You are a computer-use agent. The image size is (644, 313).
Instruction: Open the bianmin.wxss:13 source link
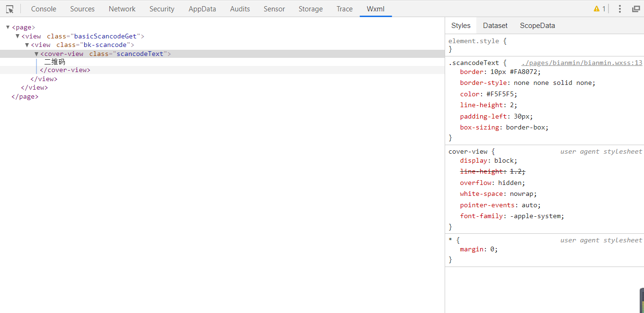pos(581,63)
